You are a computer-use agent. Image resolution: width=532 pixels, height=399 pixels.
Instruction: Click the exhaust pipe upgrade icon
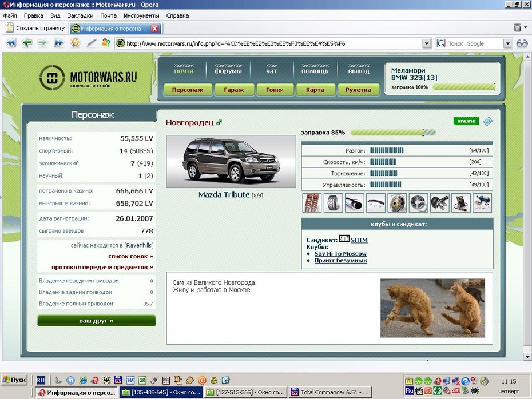coord(354,203)
